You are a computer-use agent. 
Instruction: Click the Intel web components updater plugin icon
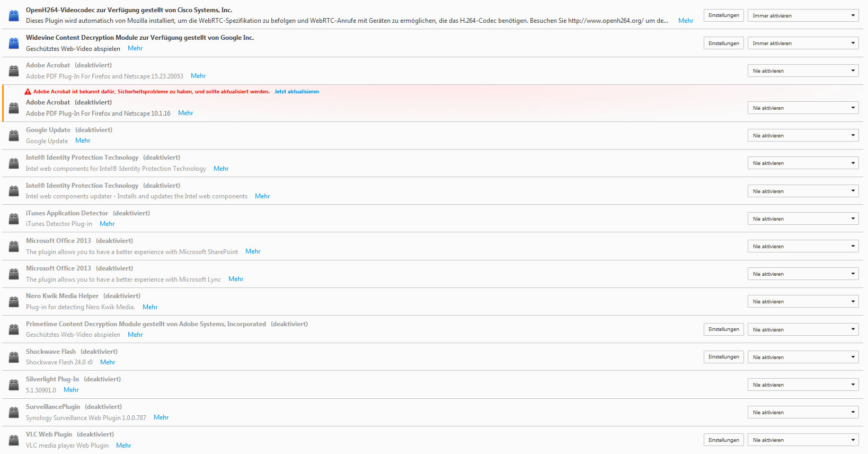coord(14,191)
